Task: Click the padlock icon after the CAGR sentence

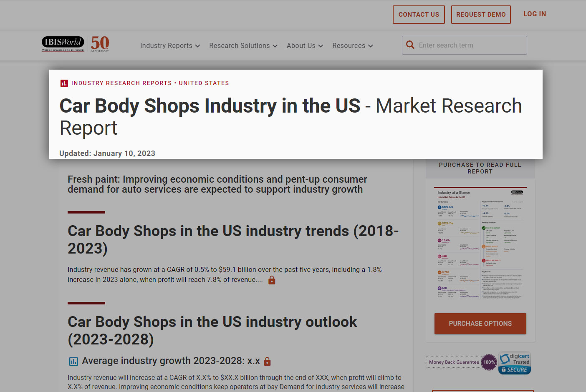Action: tap(272, 280)
